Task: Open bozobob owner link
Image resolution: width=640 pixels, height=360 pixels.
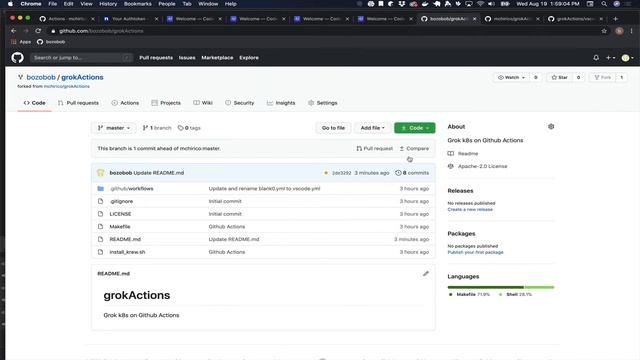Action: pyautogui.click(x=41, y=77)
